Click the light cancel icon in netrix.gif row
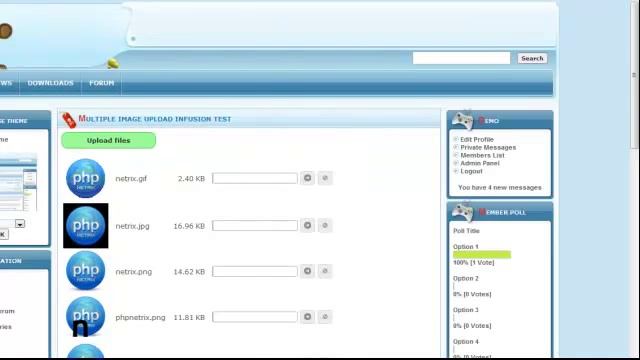Viewport: 640px width, 360px height. pyautogui.click(x=325, y=178)
